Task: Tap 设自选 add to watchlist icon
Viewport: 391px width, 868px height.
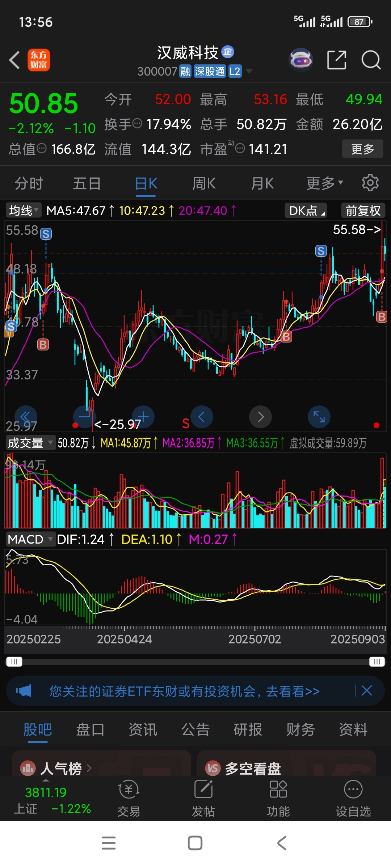Action: [353, 799]
